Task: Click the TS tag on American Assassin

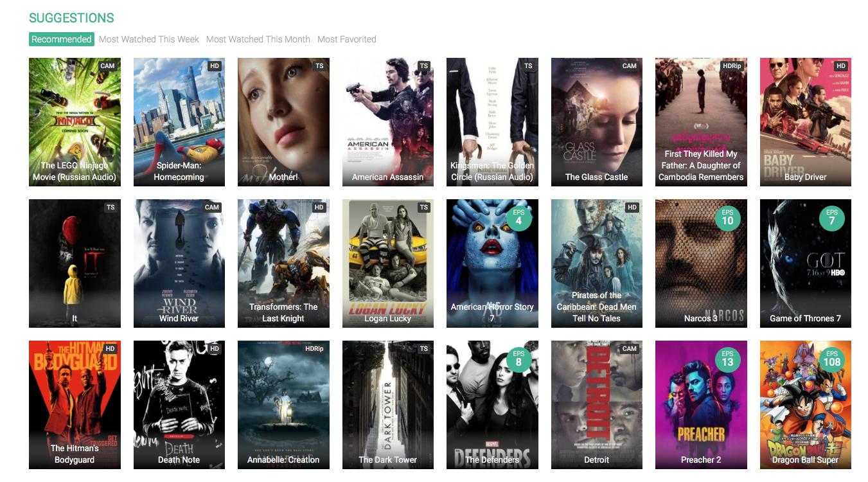Action: [424, 66]
